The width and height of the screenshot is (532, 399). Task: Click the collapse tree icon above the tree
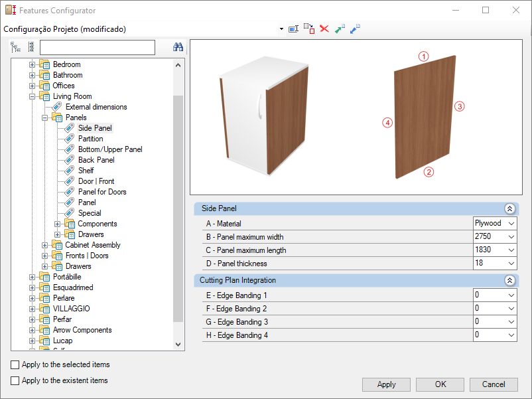[31, 47]
